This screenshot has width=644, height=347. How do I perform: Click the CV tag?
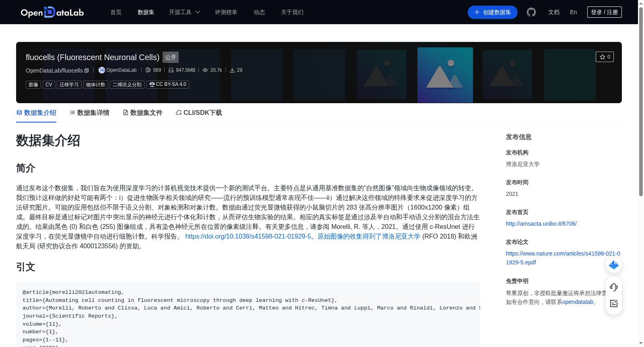click(49, 85)
